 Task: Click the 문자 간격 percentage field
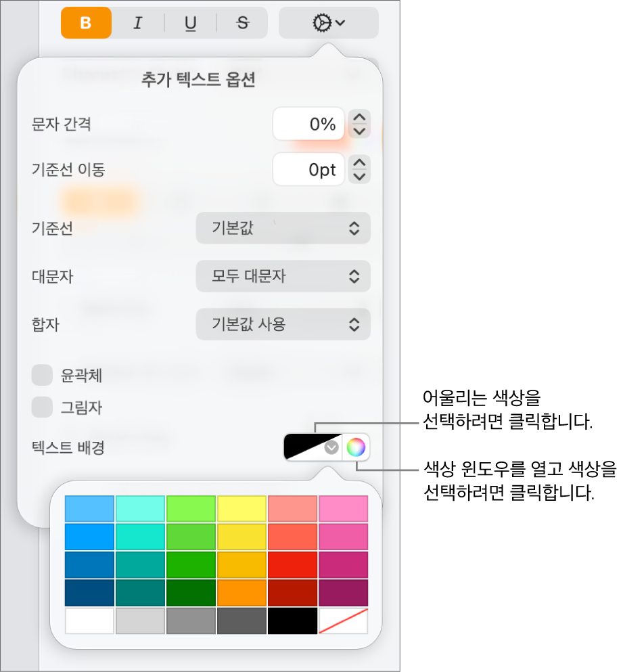point(308,124)
